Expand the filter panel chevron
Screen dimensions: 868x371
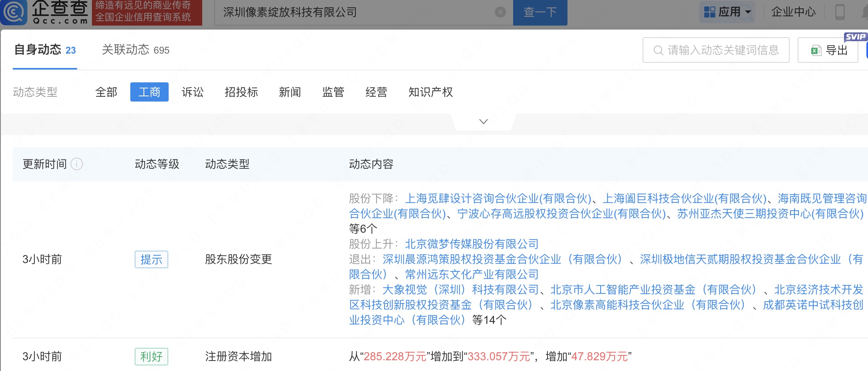(x=484, y=122)
